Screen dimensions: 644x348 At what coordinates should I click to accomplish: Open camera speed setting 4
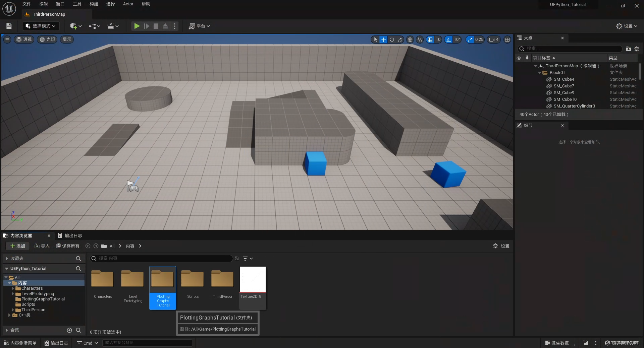click(494, 40)
